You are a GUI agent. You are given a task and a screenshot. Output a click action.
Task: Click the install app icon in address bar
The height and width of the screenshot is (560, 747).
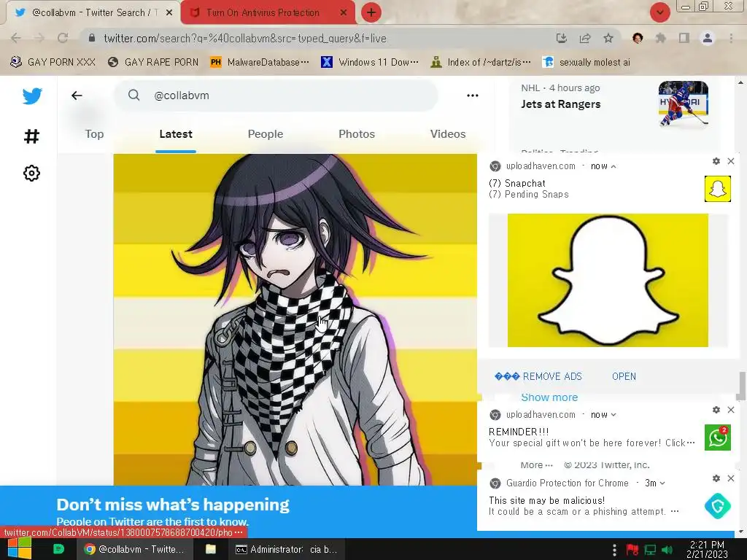pyautogui.click(x=562, y=38)
